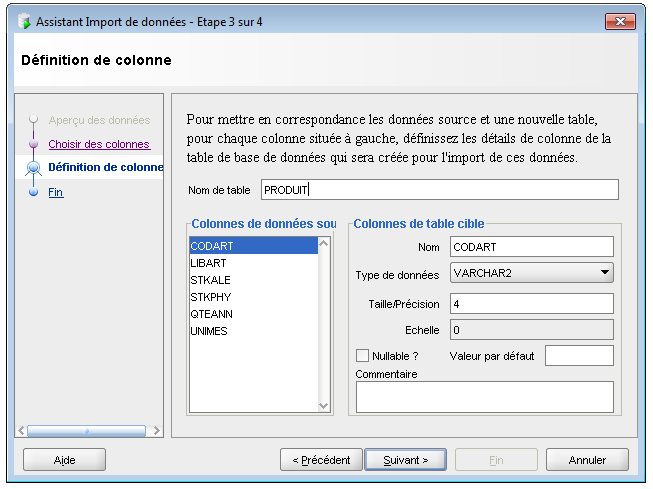
Task: Toggle the Nullable checkbox
Action: 362,355
